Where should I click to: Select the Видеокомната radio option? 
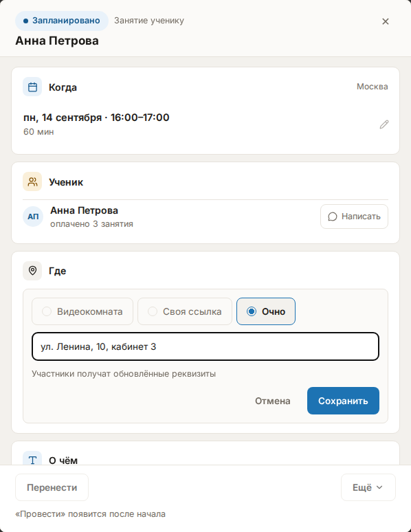pyautogui.click(x=82, y=311)
